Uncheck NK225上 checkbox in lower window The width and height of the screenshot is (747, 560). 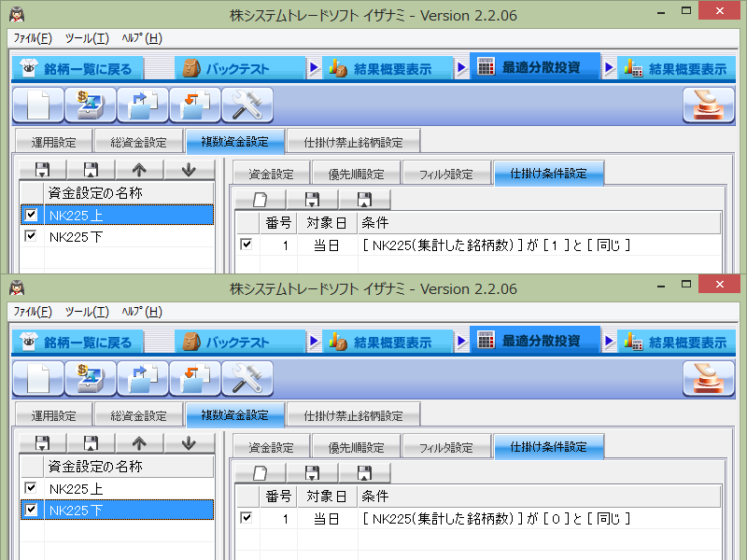(x=31, y=487)
